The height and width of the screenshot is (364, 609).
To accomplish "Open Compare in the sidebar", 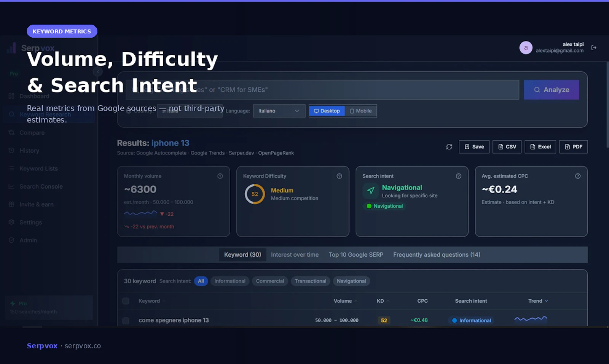I will [32, 133].
